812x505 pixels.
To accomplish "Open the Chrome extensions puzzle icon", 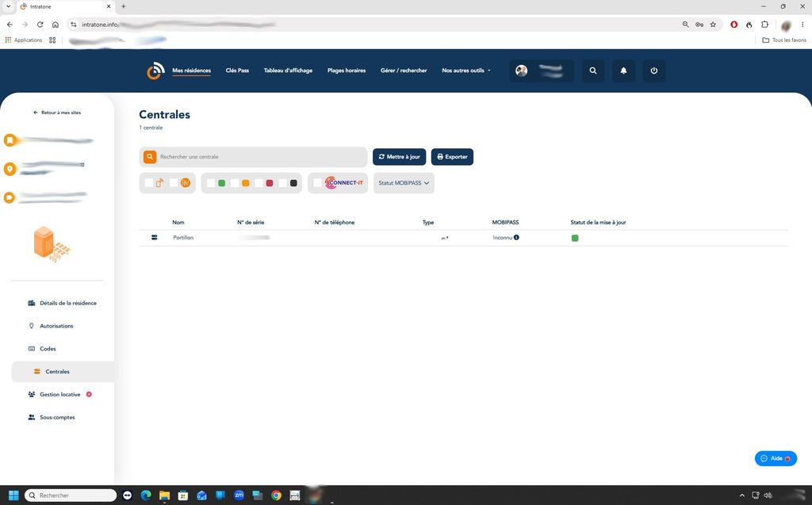I will point(765,25).
